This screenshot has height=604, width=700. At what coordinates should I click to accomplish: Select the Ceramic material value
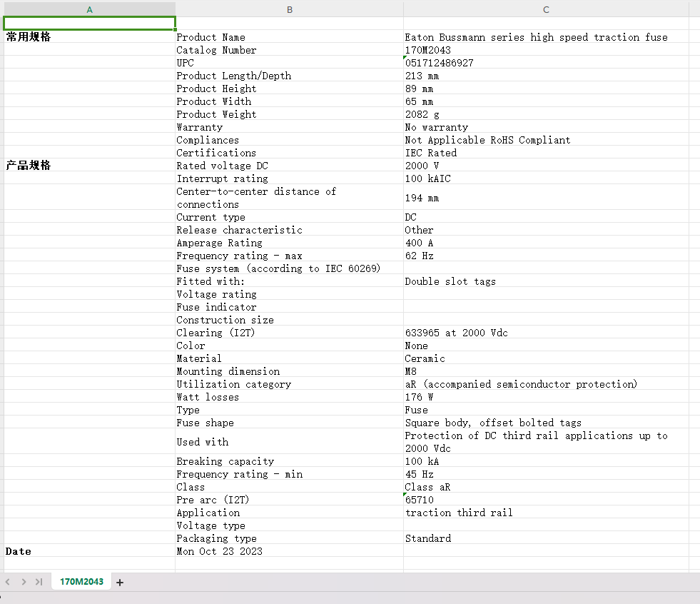(546, 358)
